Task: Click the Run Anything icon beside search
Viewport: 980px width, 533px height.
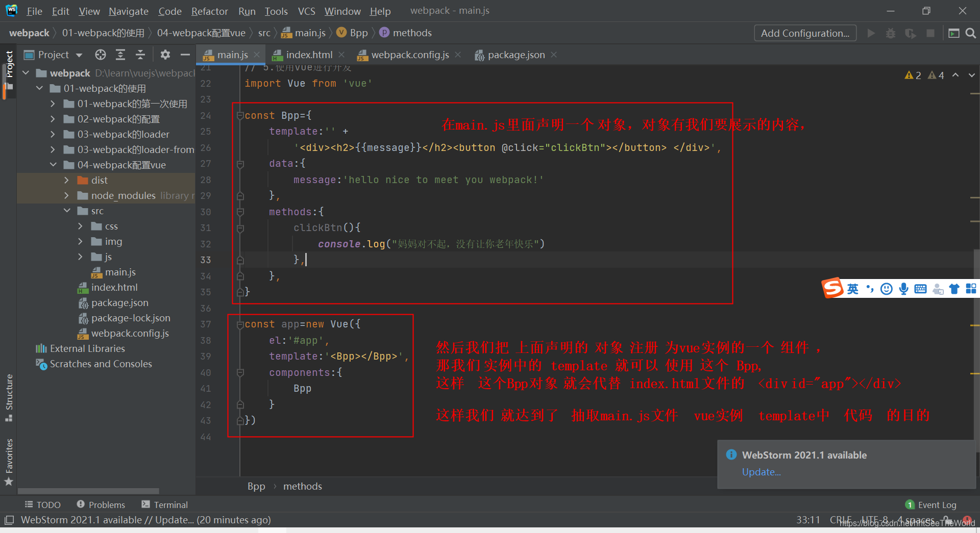Action: [x=953, y=33]
